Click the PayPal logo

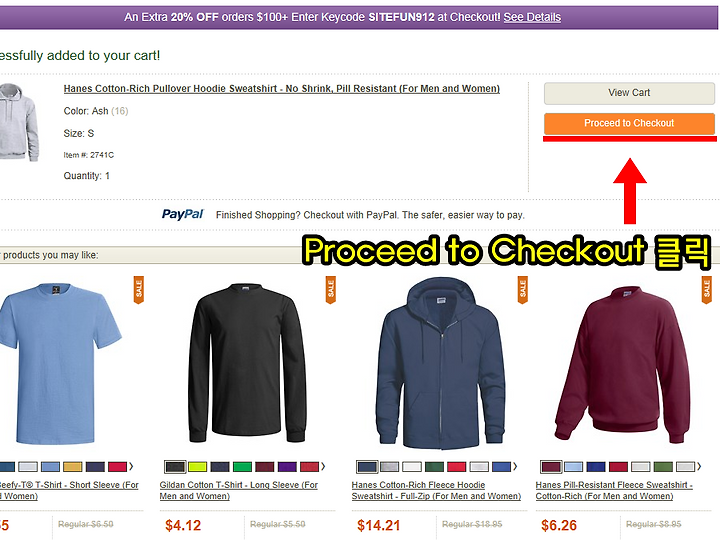click(x=182, y=214)
